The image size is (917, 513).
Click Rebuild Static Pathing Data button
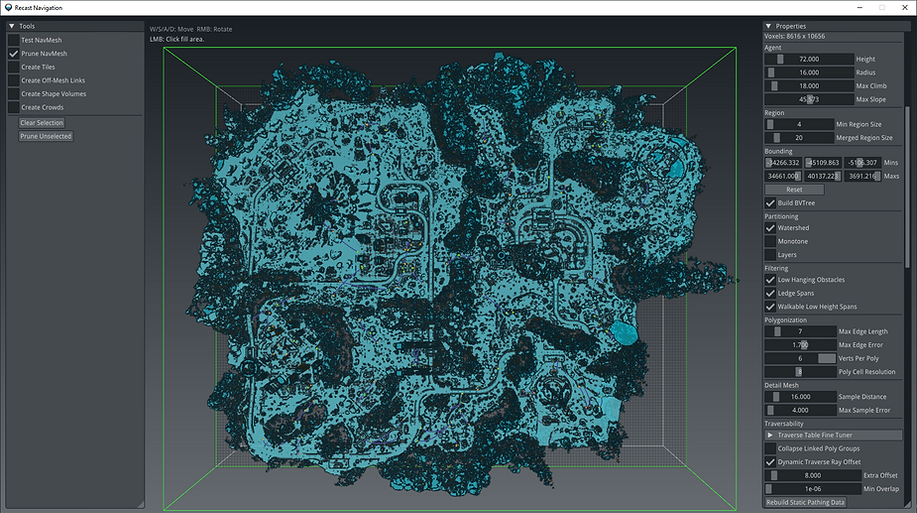pos(805,502)
